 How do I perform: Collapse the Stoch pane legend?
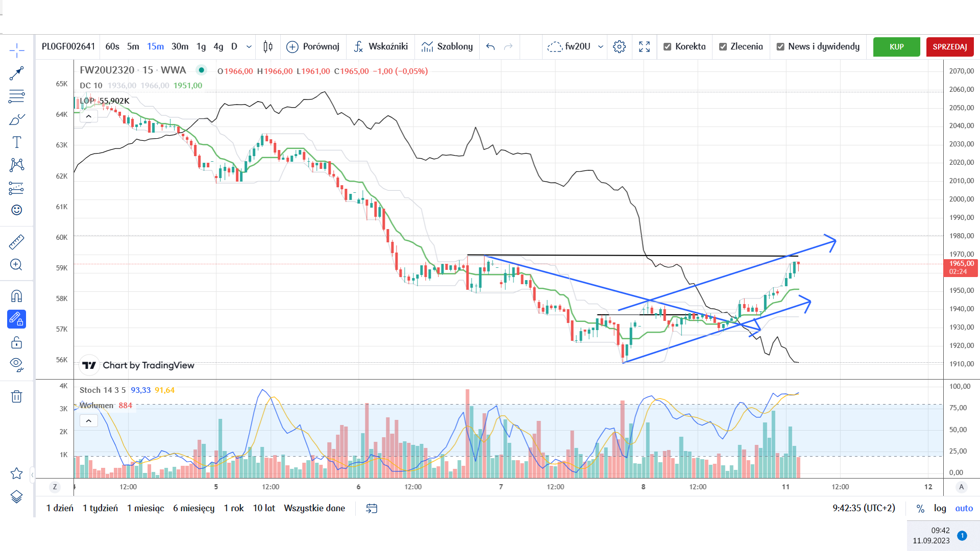(x=89, y=421)
